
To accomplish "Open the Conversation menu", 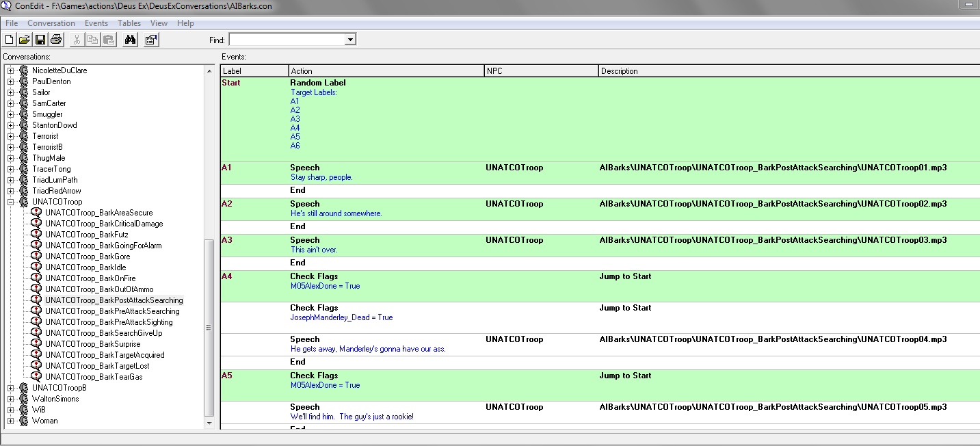I will point(51,23).
